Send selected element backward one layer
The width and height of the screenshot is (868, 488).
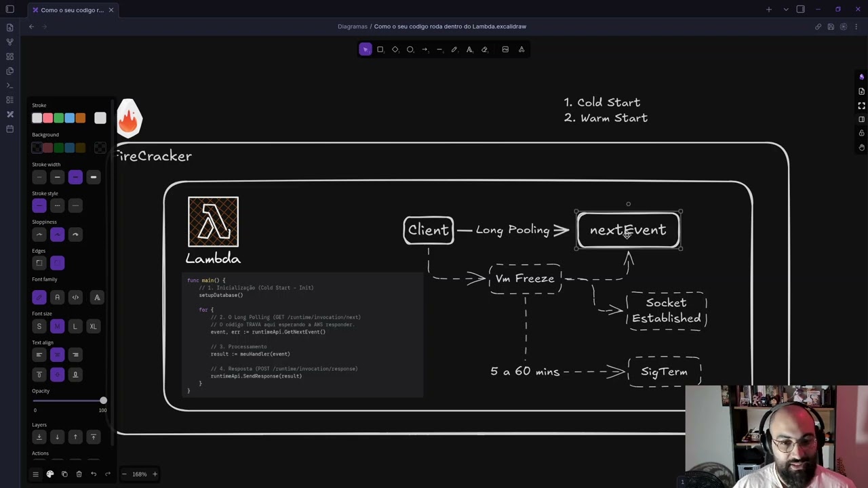click(57, 437)
